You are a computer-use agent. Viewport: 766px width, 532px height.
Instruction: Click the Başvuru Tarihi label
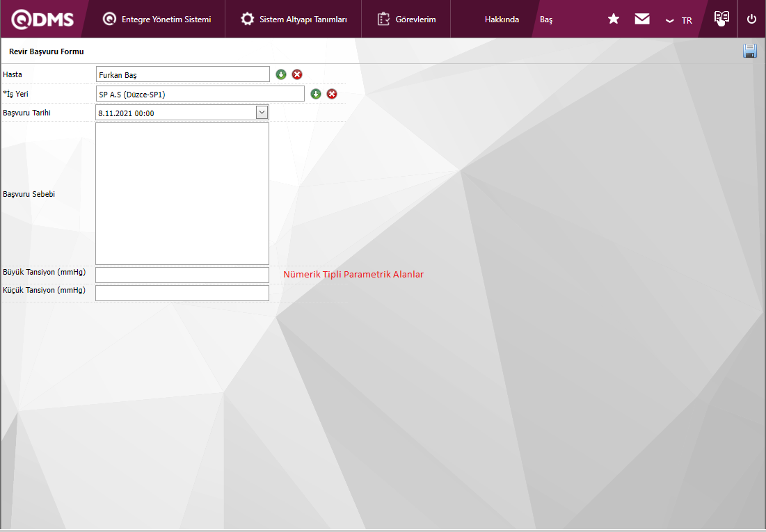[x=27, y=113]
